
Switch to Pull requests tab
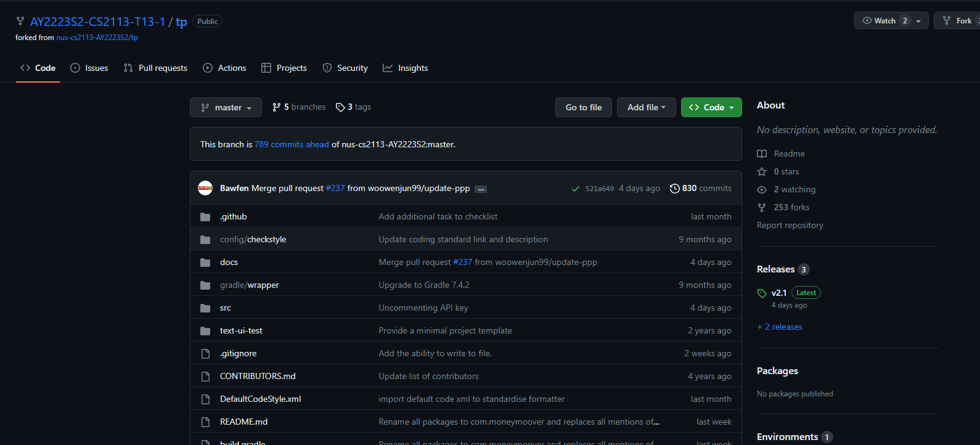click(x=155, y=68)
